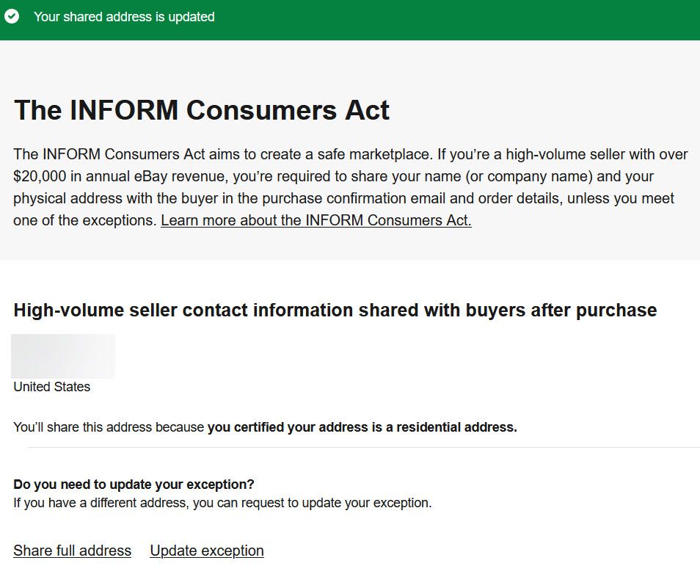Select the Share full address link
700x588 pixels.
tap(73, 551)
